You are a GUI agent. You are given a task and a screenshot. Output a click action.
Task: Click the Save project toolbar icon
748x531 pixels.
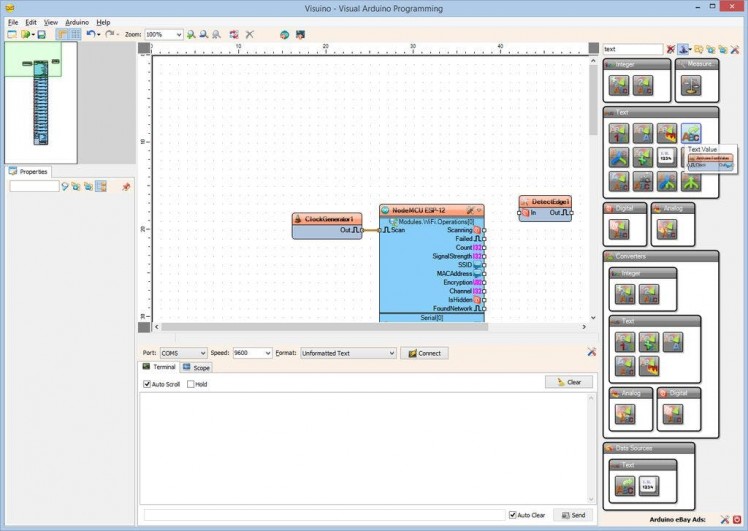41,34
